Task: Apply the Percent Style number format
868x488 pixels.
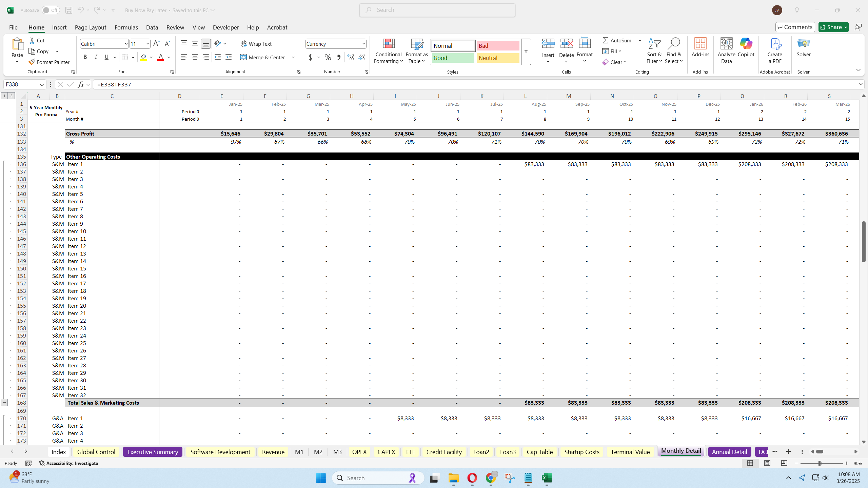Action: 328,57
